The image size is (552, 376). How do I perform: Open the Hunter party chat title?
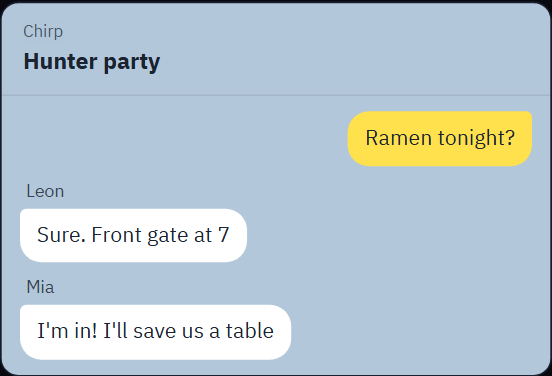pos(92,62)
